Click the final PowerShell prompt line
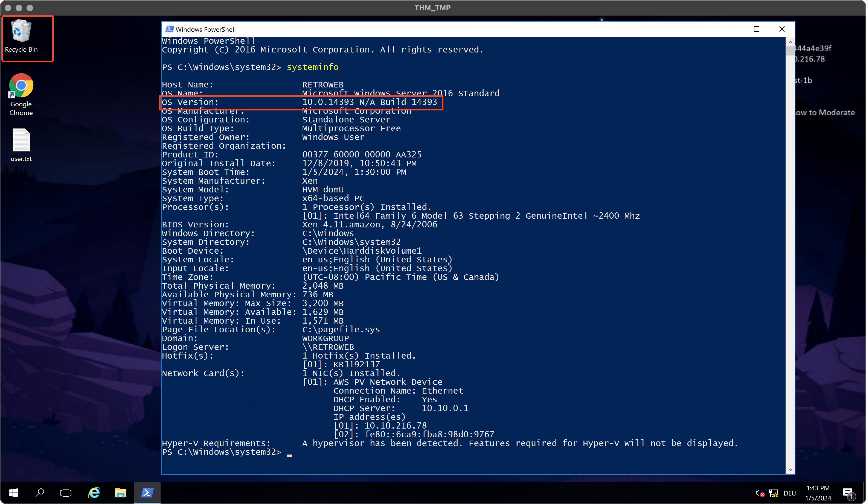The image size is (866, 504). click(227, 452)
